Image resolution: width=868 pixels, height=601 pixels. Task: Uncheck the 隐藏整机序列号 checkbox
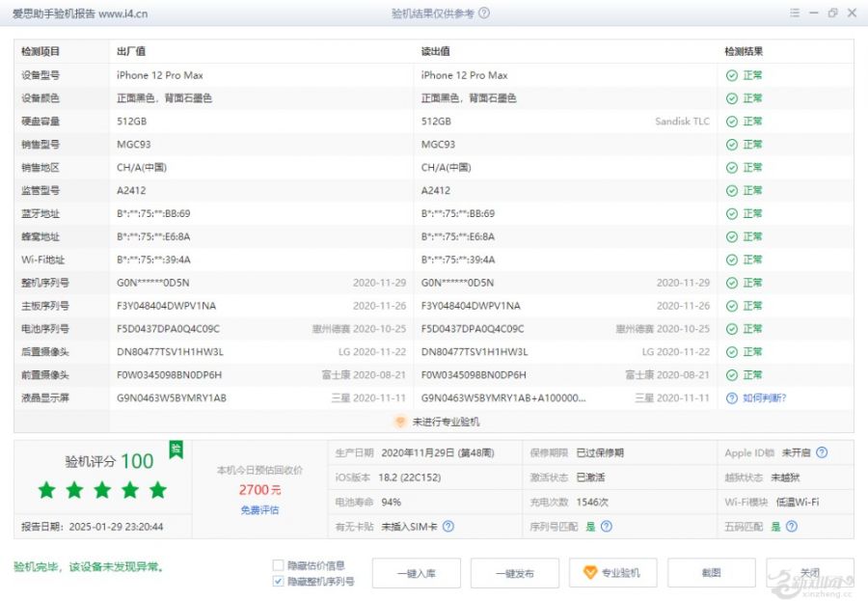tap(279, 581)
